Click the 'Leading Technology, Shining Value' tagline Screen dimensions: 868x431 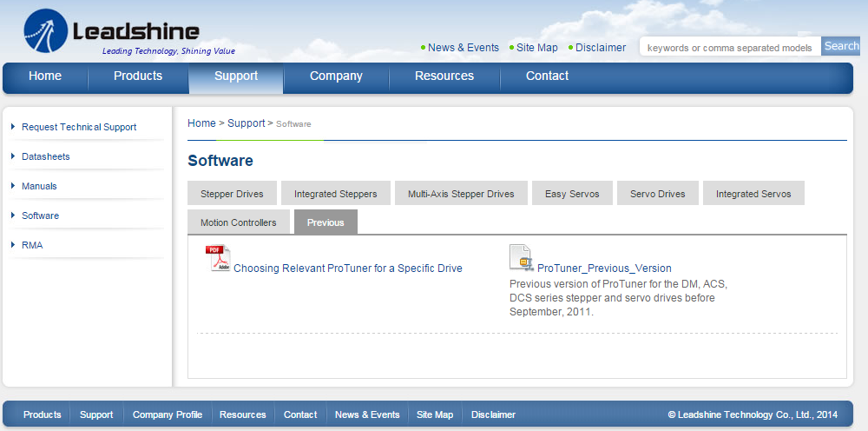pos(169,51)
